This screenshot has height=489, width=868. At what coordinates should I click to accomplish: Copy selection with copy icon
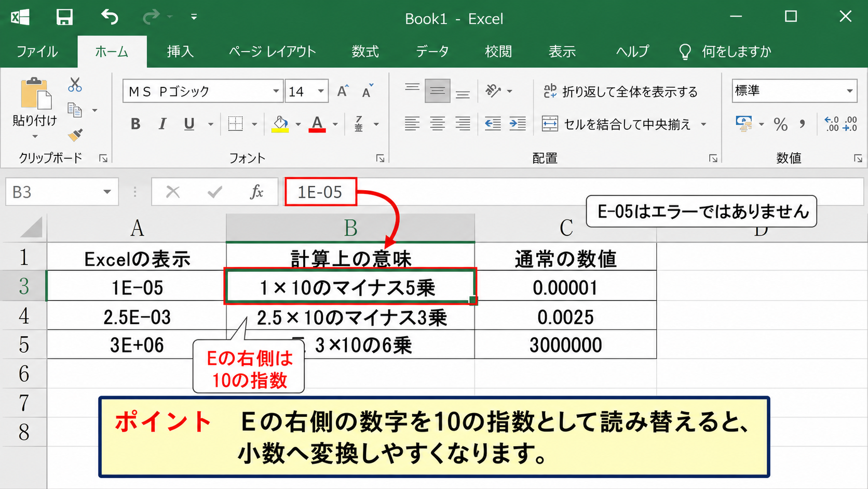[75, 110]
